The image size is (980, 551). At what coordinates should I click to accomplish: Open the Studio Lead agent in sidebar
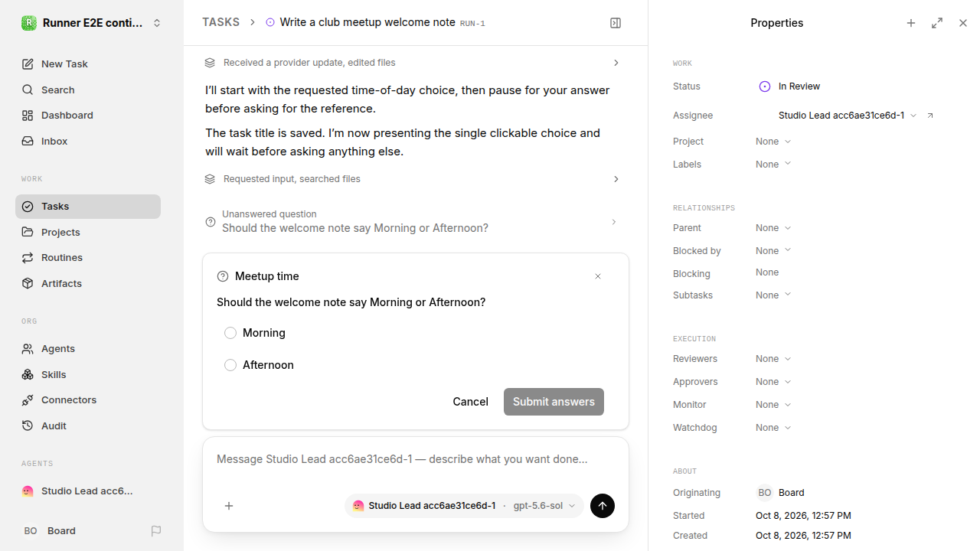[x=88, y=491]
